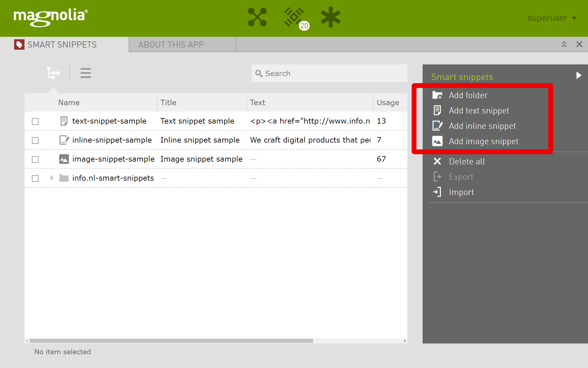Click Add image snippet action
Screen dimensions: 588x368
483,141
